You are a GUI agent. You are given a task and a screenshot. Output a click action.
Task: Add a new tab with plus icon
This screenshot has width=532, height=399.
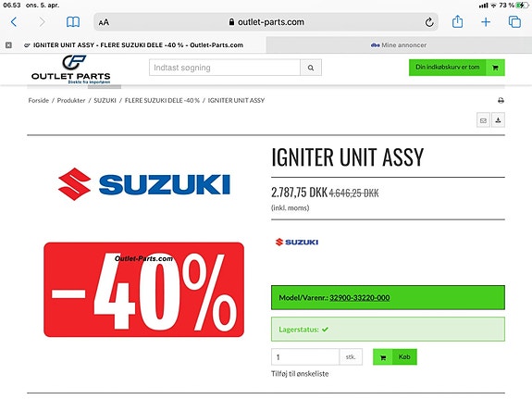click(x=486, y=22)
